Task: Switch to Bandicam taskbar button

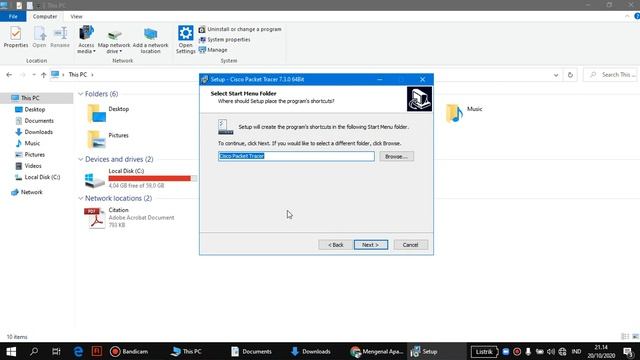Action: click(129, 351)
